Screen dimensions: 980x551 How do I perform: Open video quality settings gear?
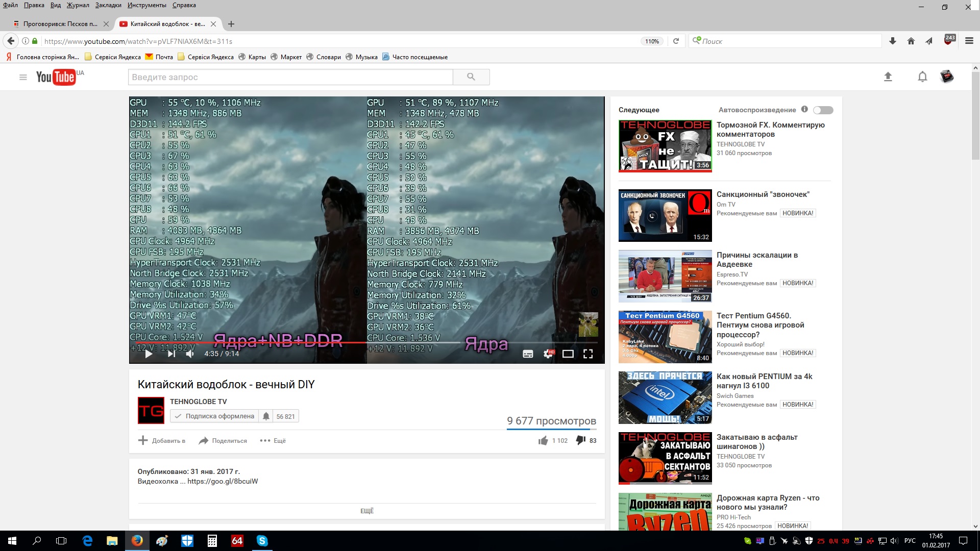pos(548,354)
